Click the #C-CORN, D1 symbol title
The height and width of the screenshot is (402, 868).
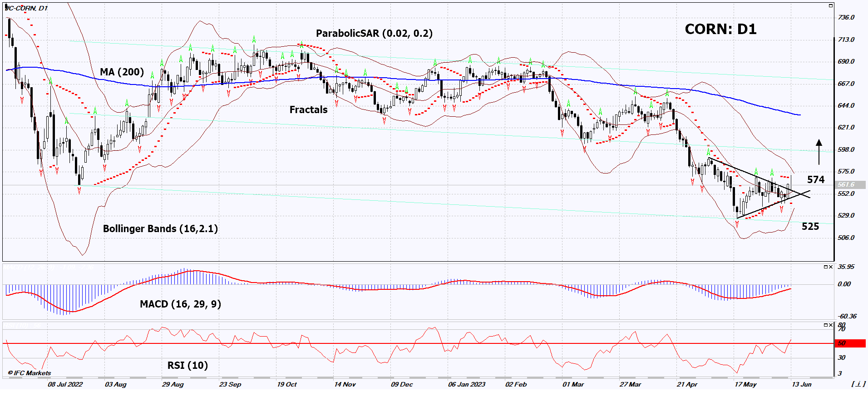coord(26,8)
